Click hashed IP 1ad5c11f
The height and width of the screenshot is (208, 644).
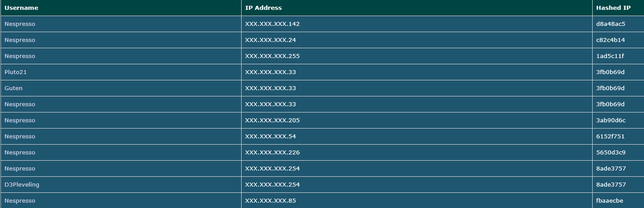[x=610, y=56]
